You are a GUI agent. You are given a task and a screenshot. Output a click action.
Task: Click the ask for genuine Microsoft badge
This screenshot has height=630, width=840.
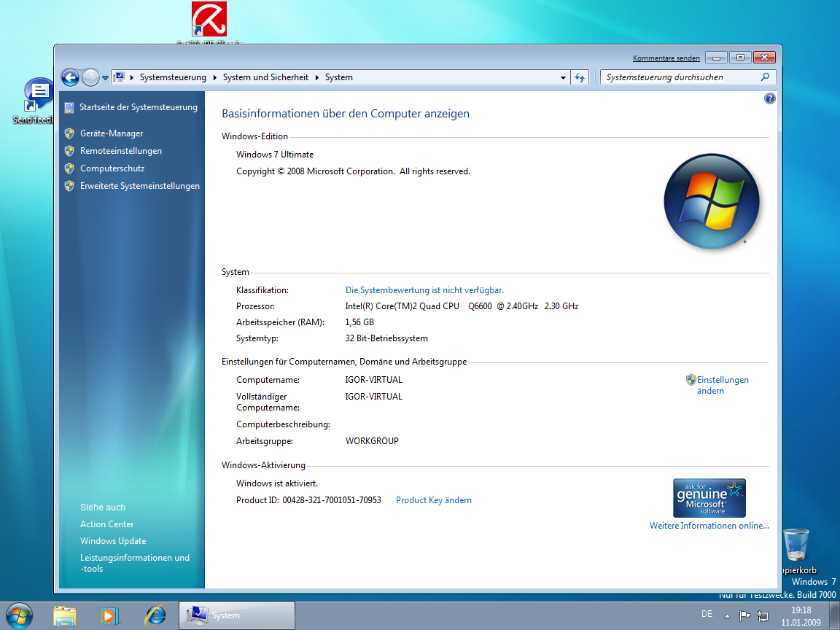[x=709, y=498]
